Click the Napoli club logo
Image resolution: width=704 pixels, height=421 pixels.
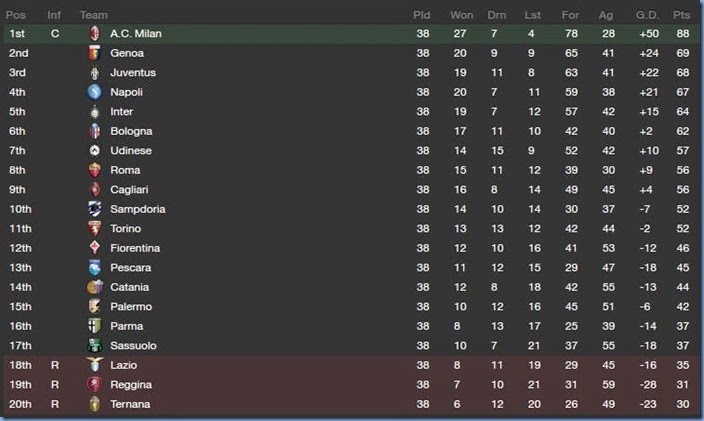(95, 92)
